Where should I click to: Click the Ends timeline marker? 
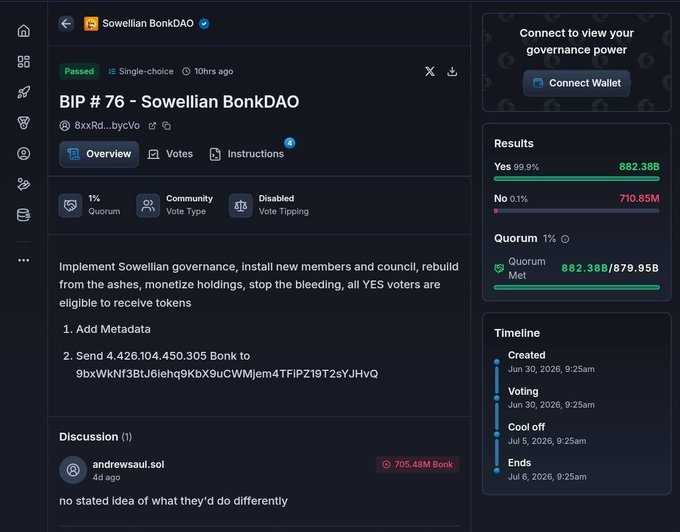[497, 470]
